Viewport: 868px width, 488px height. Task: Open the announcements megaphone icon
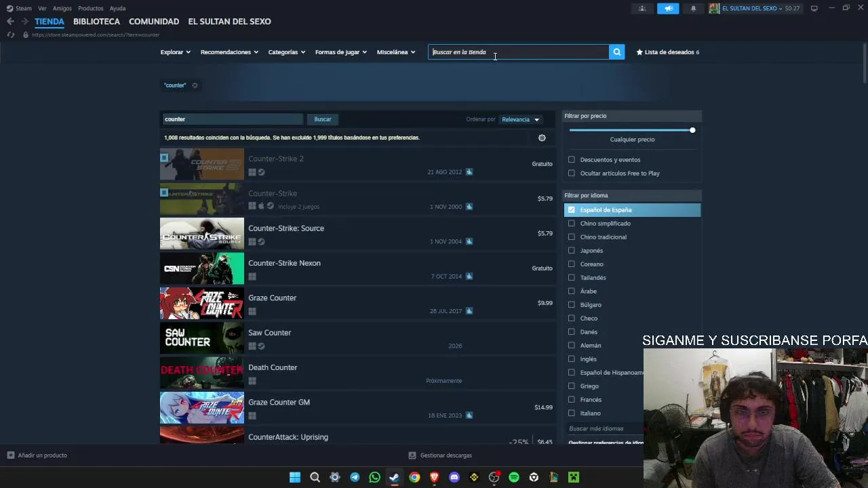[x=668, y=8]
